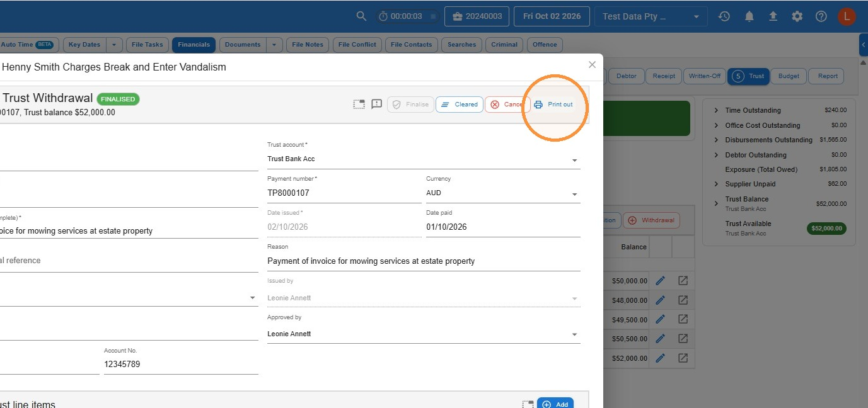
Task: Expand Office Cost Outstanding row
Action: pyautogui.click(x=716, y=125)
